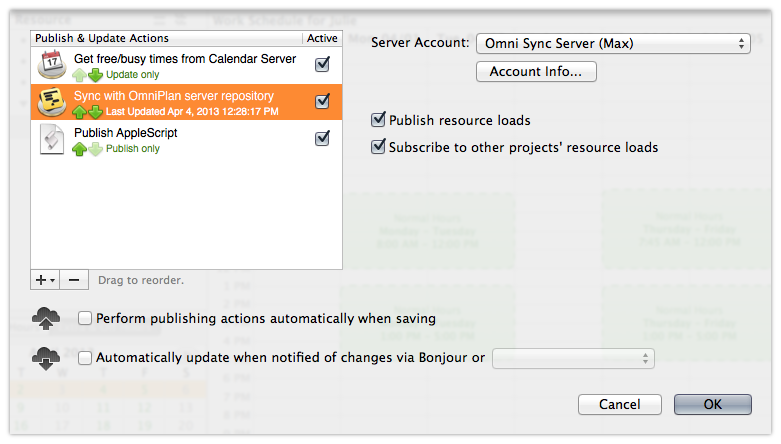Screen dimensions: 781x444
Task: Click the cloud upload icon beside publishing option
Action: [46, 319]
